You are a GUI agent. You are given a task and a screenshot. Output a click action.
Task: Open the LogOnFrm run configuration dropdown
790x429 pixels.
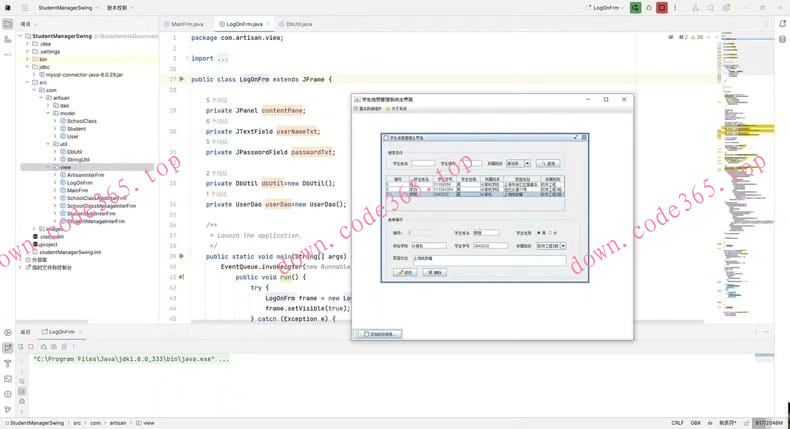coord(601,8)
